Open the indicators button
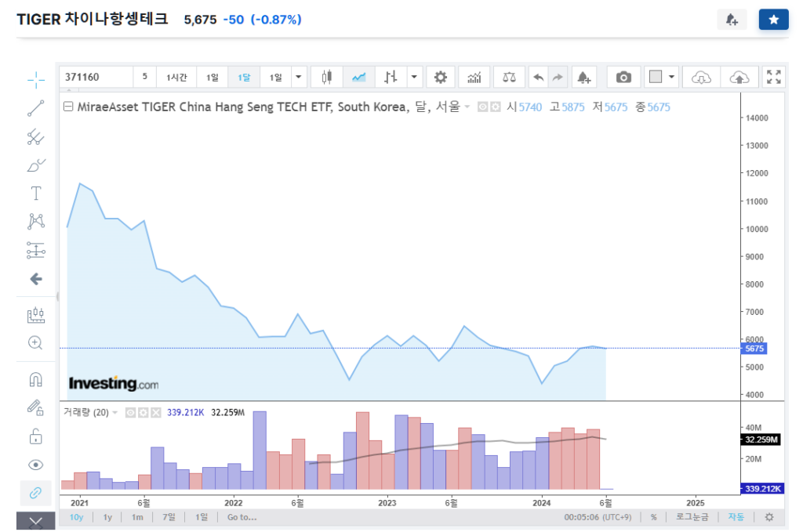Screen dimensions: 803x532 [474, 78]
